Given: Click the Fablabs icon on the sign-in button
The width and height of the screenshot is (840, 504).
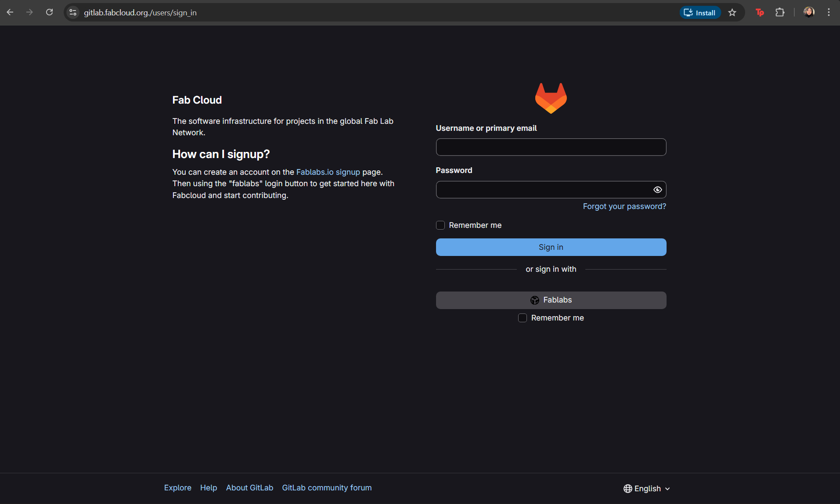Looking at the screenshot, I should coord(535,300).
